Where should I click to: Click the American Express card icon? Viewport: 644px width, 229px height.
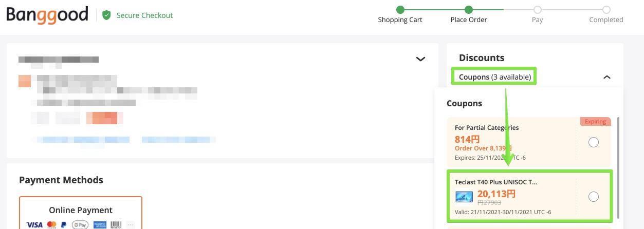click(100, 225)
